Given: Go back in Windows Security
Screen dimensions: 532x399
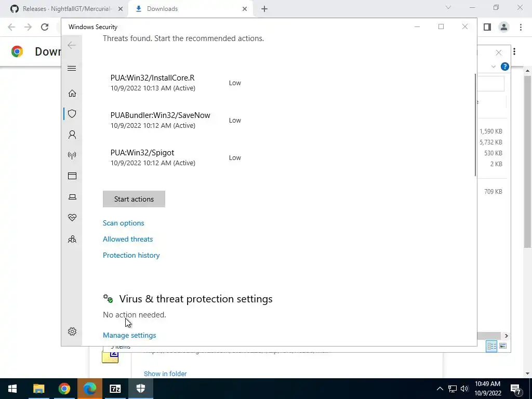Looking at the screenshot, I should coord(72,45).
